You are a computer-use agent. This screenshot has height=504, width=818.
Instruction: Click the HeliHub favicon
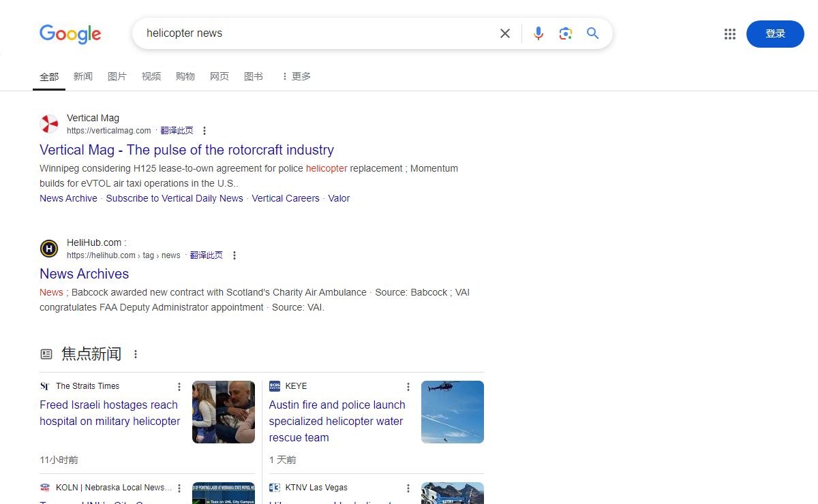coord(49,249)
